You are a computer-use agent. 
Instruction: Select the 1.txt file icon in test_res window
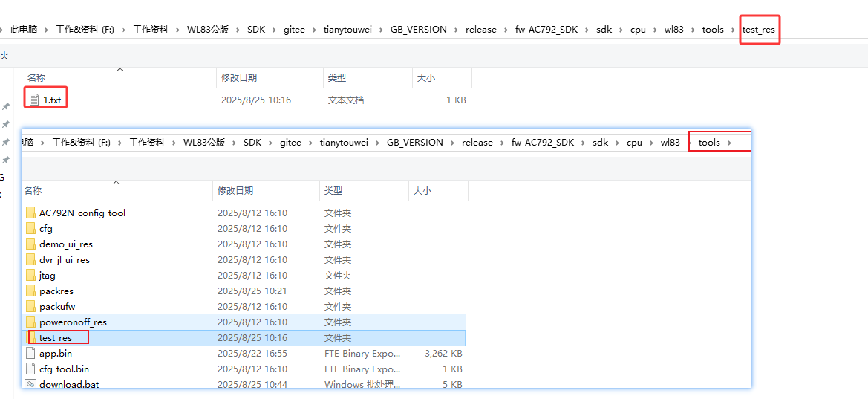click(x=34, y=100)
